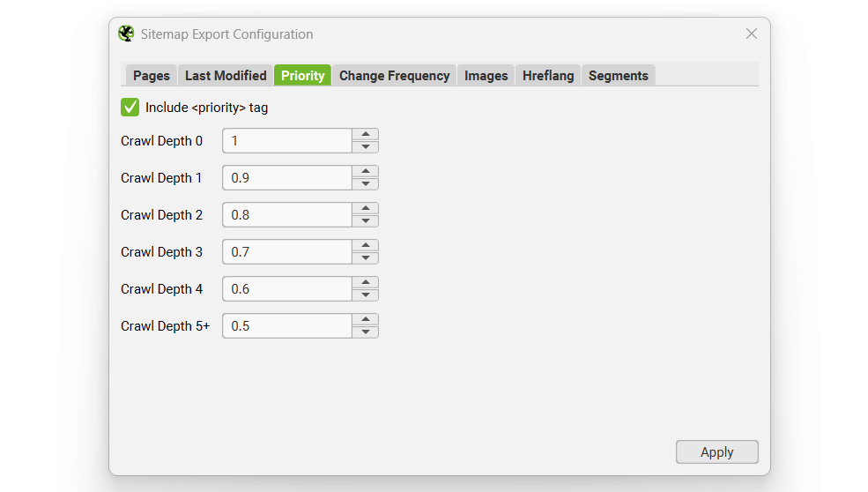Viewport: 868px width, 492px height.
Task: Click the Screaming Frog app icon in title bar
Action: [126, 34]
